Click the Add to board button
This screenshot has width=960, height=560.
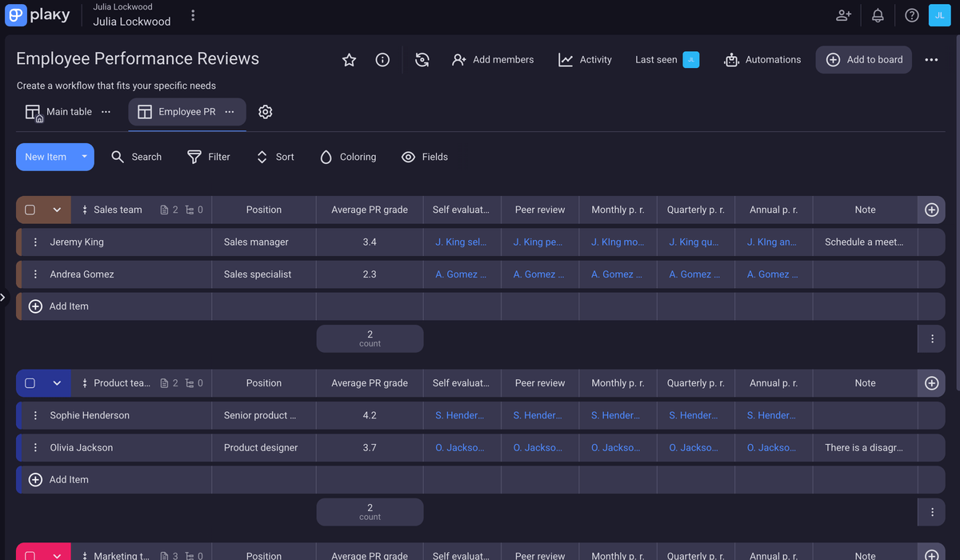[864, 60]
